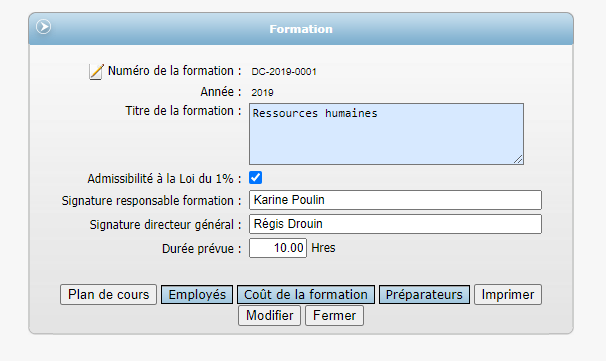Print the formation with Imprimer
This screenshot has height=361, width=606.
[x=508, y=295]
